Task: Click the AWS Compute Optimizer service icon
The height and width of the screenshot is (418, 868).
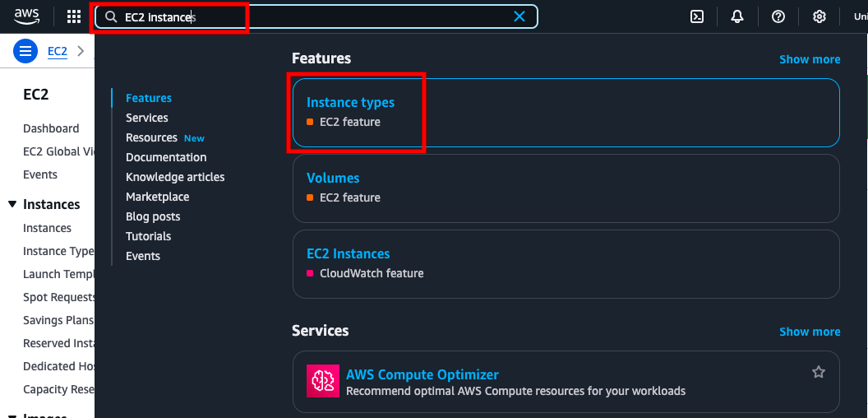Action: 323,381
